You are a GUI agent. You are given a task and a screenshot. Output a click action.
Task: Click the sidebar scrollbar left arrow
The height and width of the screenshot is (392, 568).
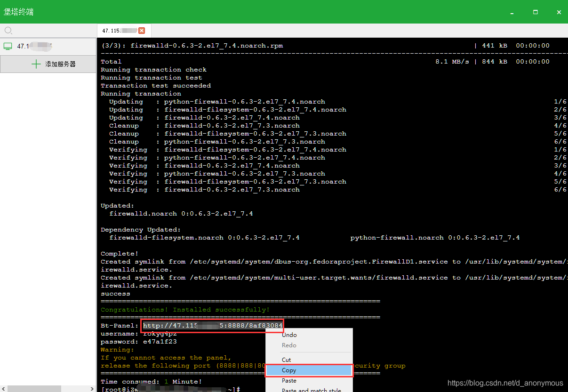click(3, 389)
